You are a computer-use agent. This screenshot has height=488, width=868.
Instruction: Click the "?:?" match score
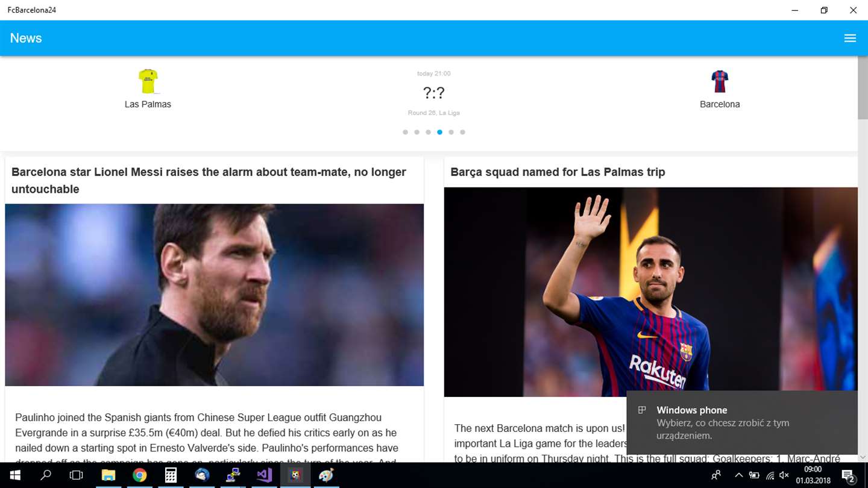click(433, 93)
